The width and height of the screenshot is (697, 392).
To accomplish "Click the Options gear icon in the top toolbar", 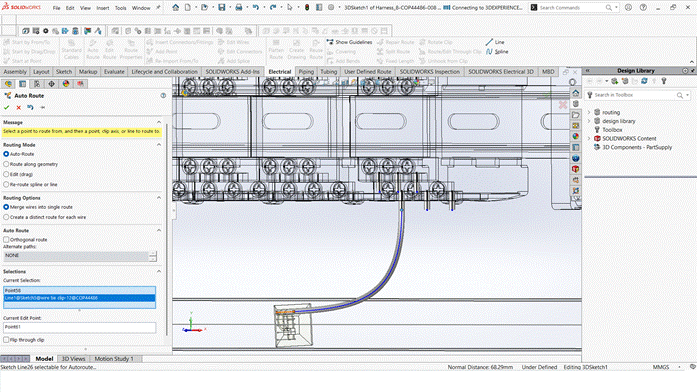I will tap(331, 8).
